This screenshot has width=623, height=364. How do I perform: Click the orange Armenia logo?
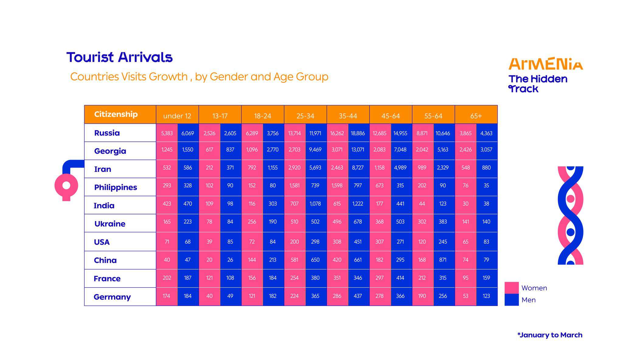[546, 64]
